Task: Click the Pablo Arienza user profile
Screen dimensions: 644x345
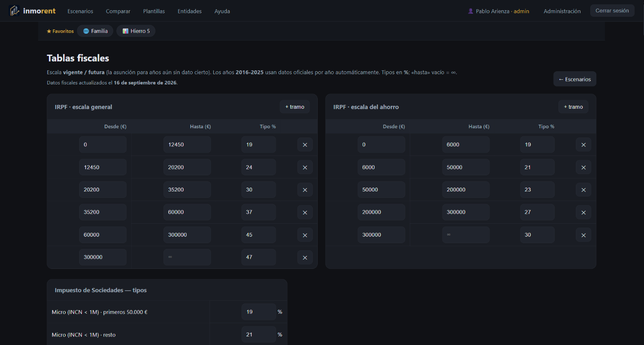Action: pyautogui.click(x=498, y=11)
